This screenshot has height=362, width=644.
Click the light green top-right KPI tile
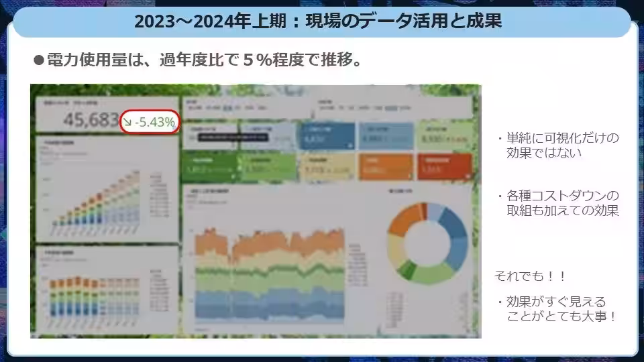(x=444, y=136)
